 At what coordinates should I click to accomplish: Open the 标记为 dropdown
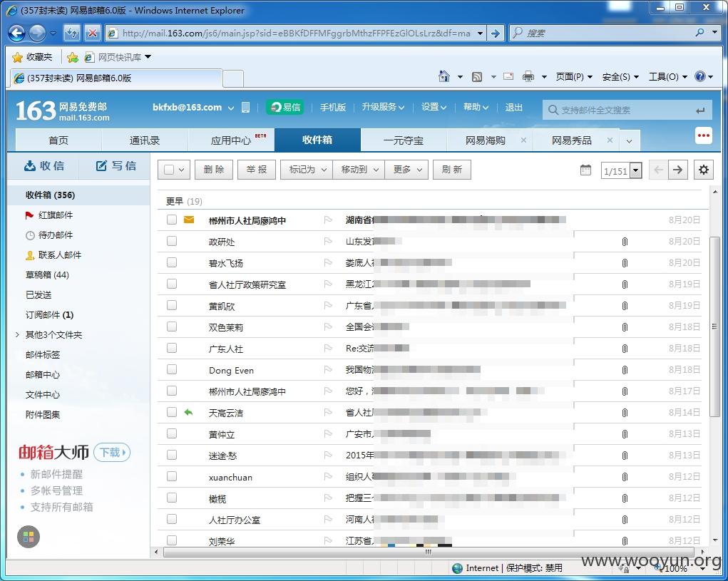tap(307, 170)
